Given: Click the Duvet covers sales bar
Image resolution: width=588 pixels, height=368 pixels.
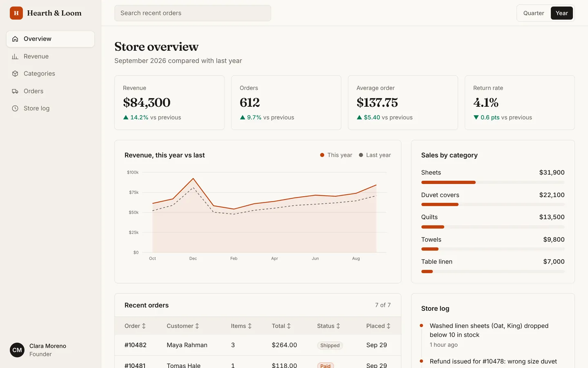Looking at the screenshot, I should pyautogui.click(x=493, y=204).
